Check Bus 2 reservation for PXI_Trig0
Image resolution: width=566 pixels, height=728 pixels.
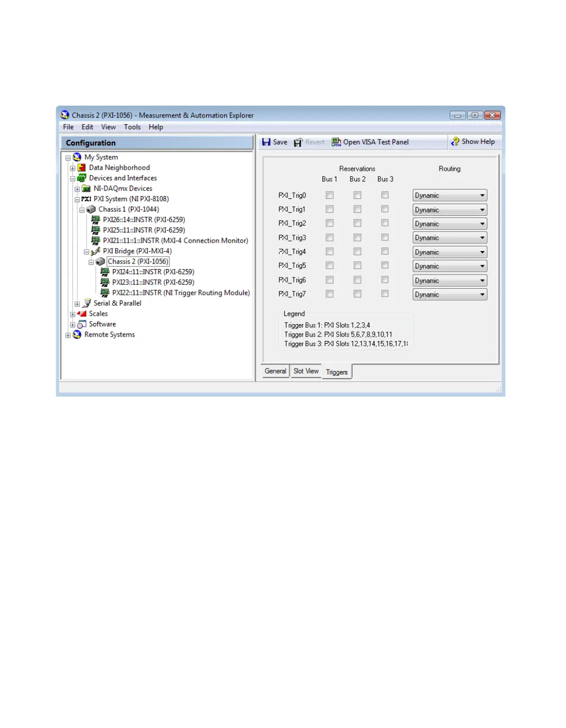[357, 195]
